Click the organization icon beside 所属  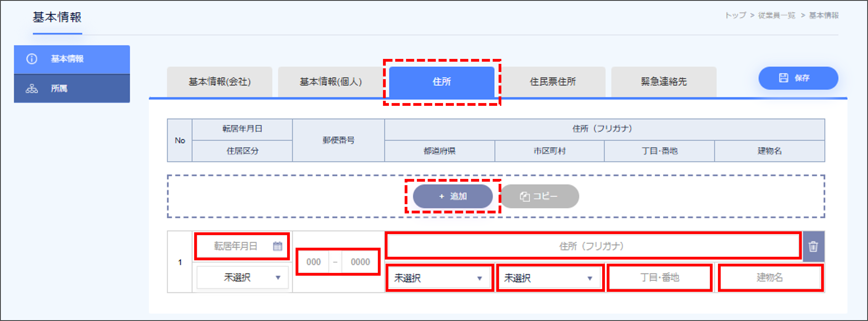[32, 89]
